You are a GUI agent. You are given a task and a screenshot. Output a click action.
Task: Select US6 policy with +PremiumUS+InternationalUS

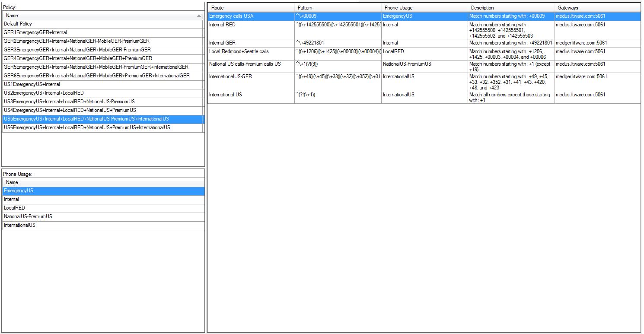coord(103,128)
